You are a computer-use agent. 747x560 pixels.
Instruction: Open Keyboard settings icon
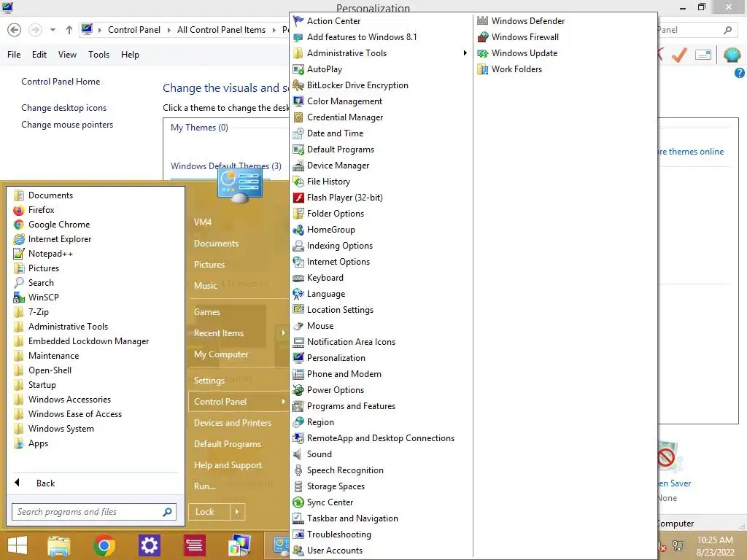pos(298,278)
